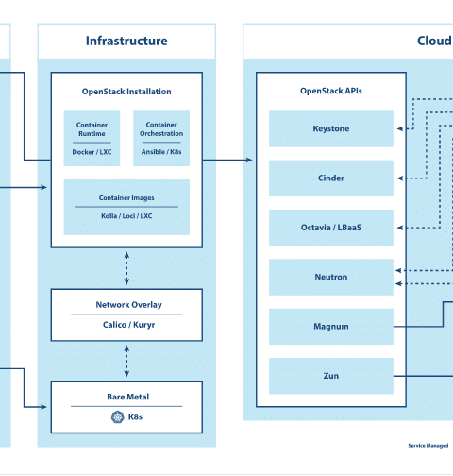
Task: Select the Keystone box
Action: click(331, 128)
